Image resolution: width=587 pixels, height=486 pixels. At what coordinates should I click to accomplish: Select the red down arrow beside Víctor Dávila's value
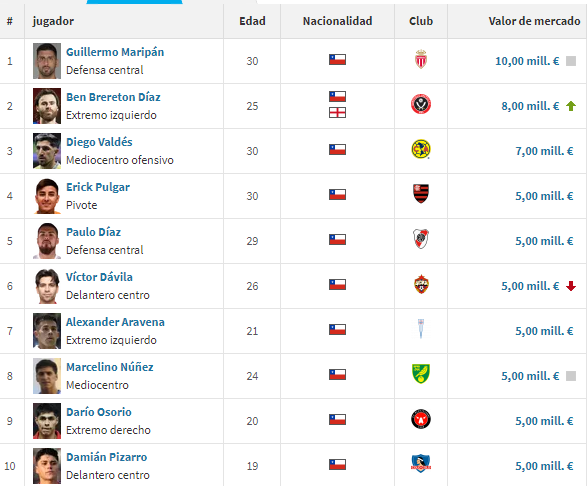(571, 286)
